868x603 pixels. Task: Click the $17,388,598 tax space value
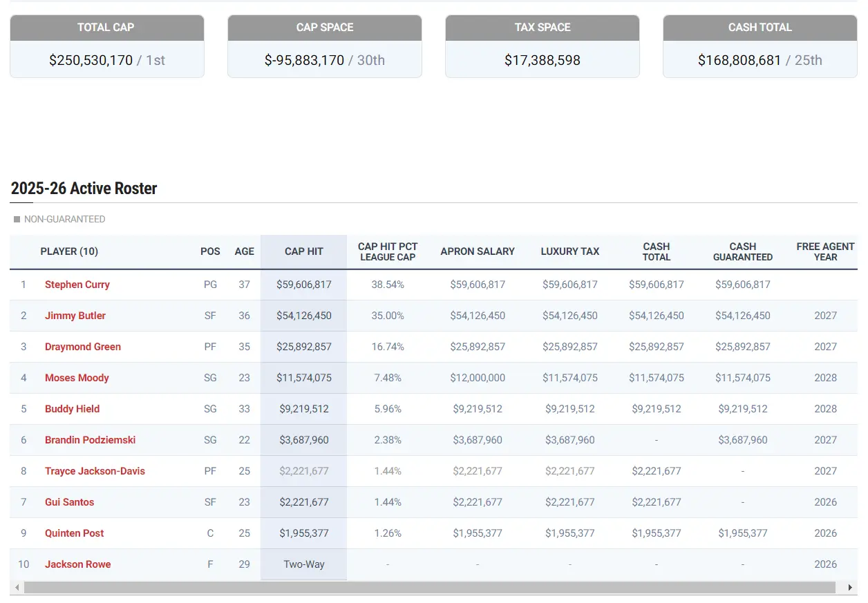(x=542, y=60)
